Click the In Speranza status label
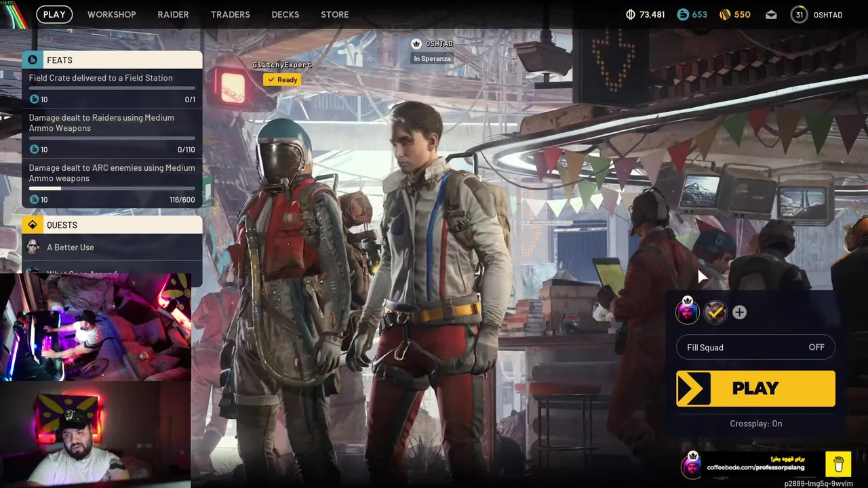 click(x=433, y=59)
